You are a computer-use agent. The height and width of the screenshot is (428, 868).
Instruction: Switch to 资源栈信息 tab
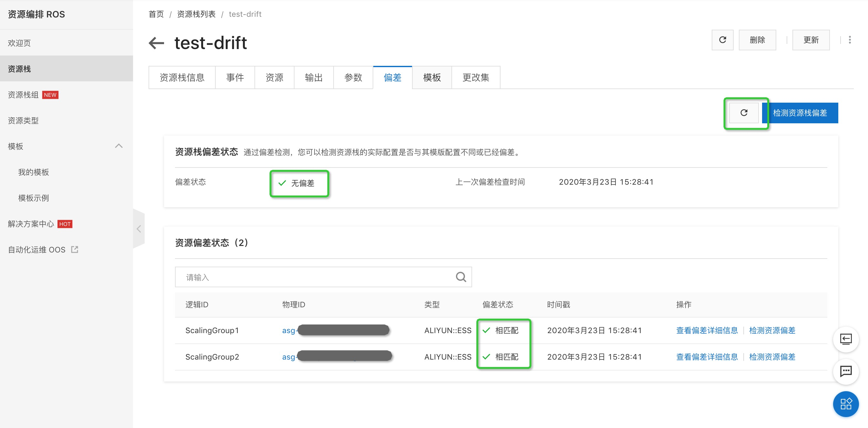pyautogui.click(x=182, y=77)
